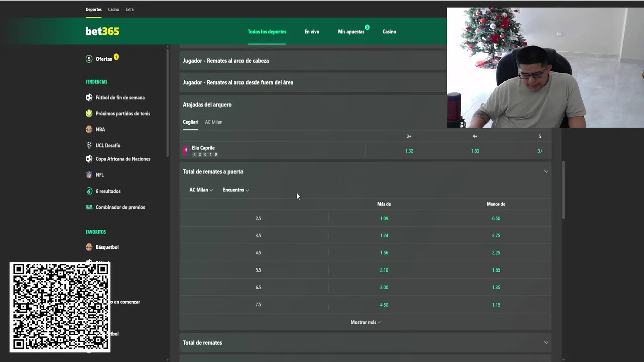644x362 pixels.
Task: Select Más de 3.5 odds 1.24
Action: pyautogui.click(x=384, y=235)
